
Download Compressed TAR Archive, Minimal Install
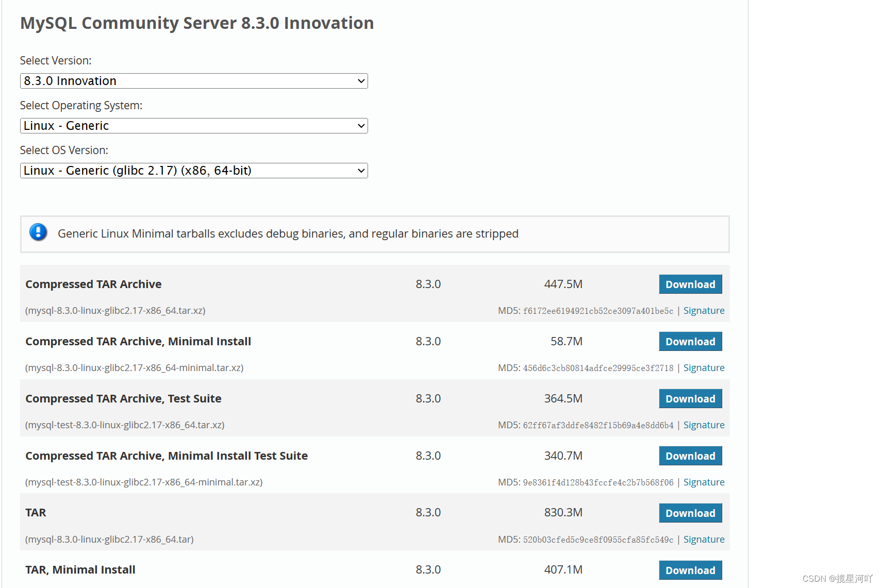(690, 342)
